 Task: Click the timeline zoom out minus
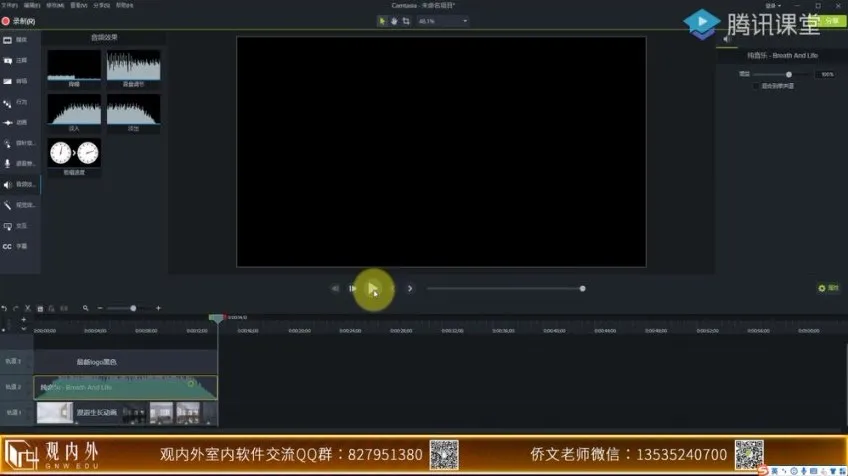coord(100,308)
